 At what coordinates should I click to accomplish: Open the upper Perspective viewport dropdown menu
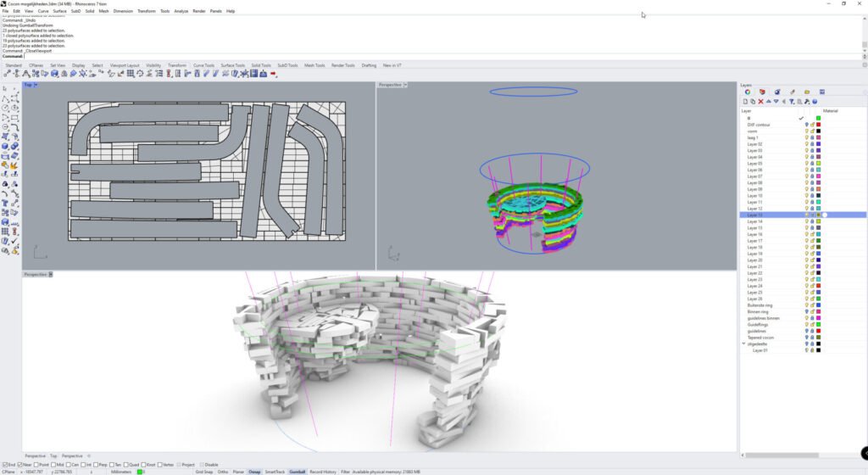[406, 85]
